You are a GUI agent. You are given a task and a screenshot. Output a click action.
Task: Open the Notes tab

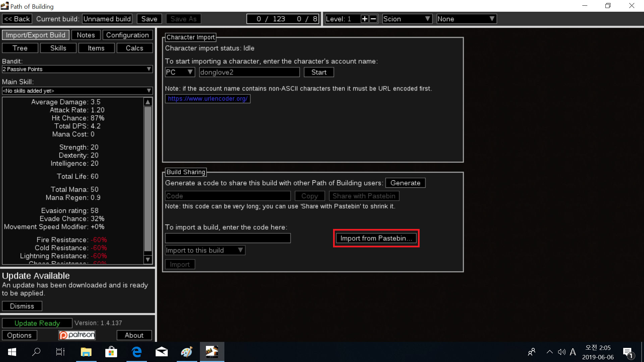click(x=86, y=35)
